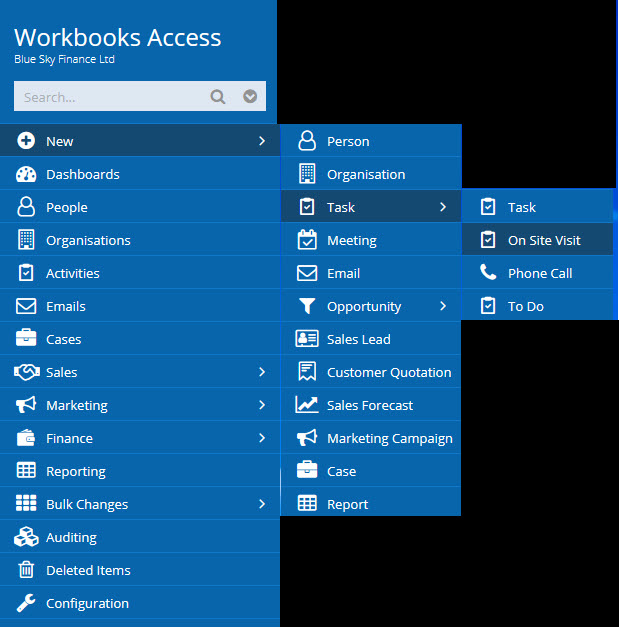The image size is (619, 627).
Task: Click the Dashboards gauge icon
Action: click(x=26, y=174)
